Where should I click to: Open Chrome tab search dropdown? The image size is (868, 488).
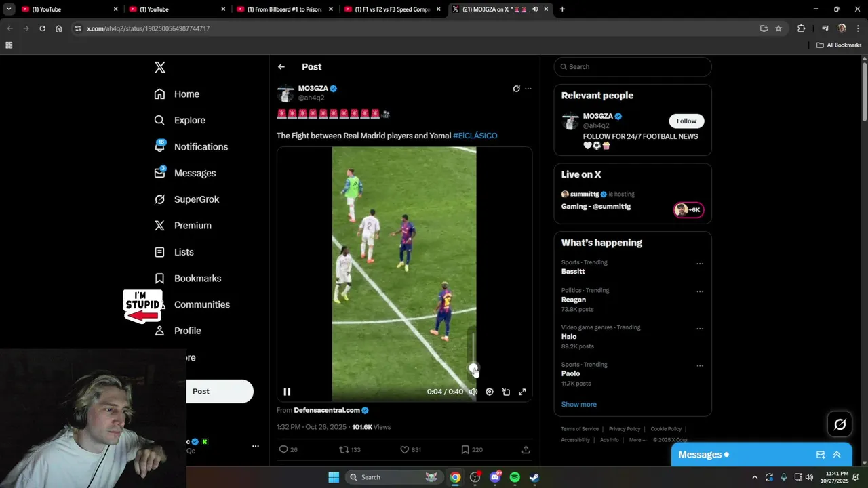pyautogui.click(x=9, y=9)
